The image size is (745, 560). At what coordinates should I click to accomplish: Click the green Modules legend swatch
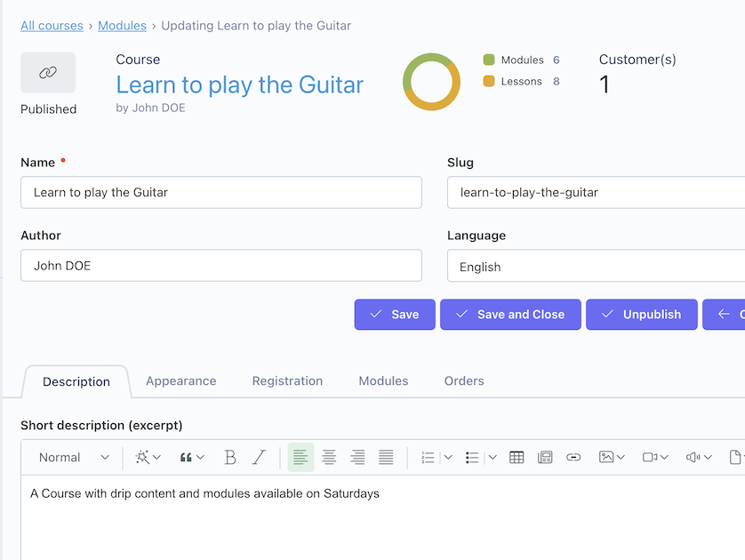point(489,60)
